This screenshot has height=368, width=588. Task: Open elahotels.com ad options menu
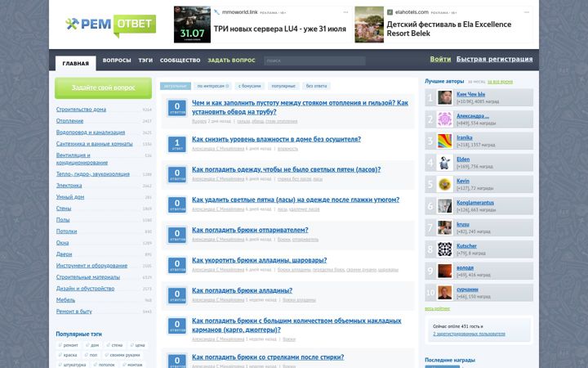(x=527, y=12)
